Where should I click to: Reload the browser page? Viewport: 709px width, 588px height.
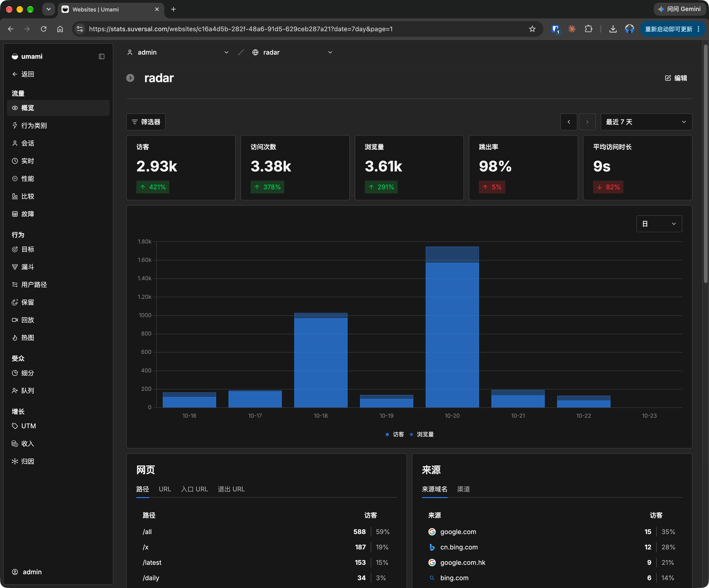[x=44, y=29]
